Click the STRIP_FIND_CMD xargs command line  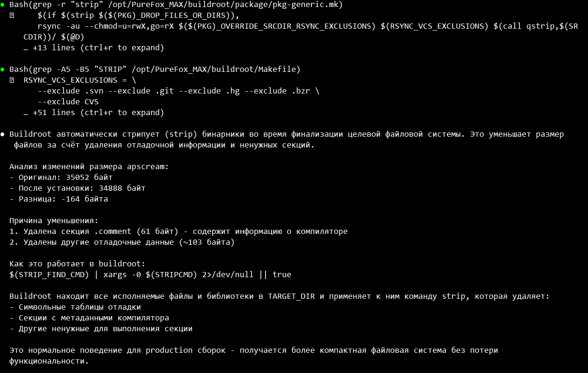point(150,275)
